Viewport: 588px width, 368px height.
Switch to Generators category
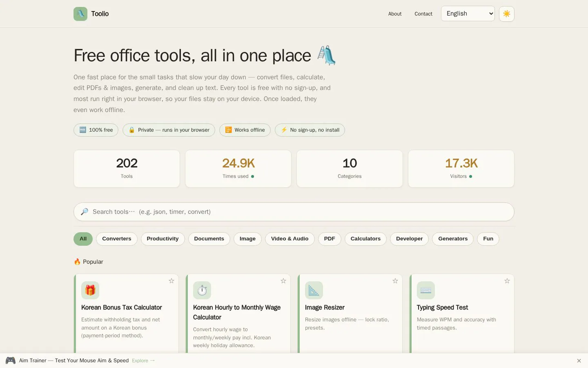click(453, 239)
